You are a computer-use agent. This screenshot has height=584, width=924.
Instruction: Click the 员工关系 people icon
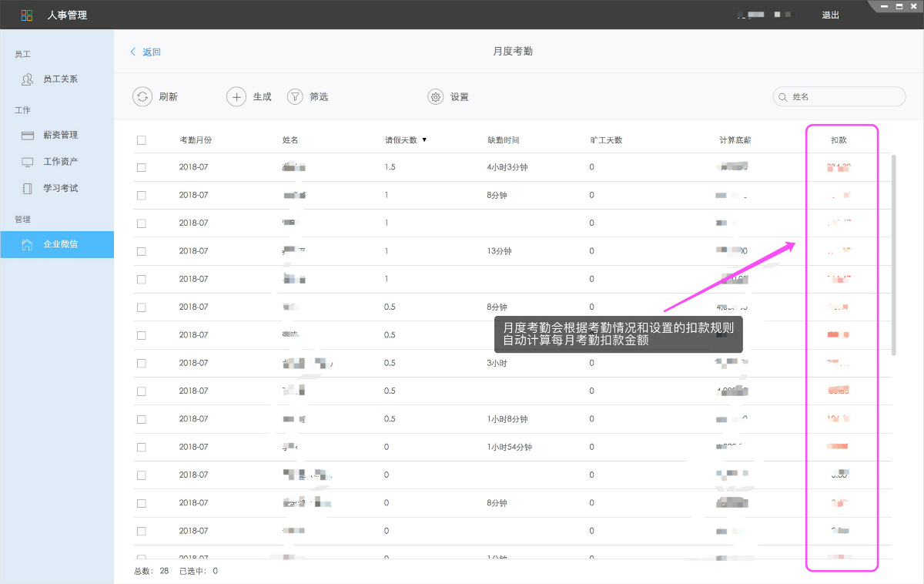(x=28, y=79)
